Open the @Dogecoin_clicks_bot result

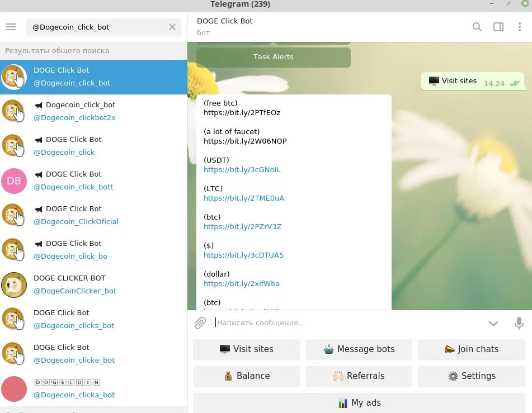[93, 319]
